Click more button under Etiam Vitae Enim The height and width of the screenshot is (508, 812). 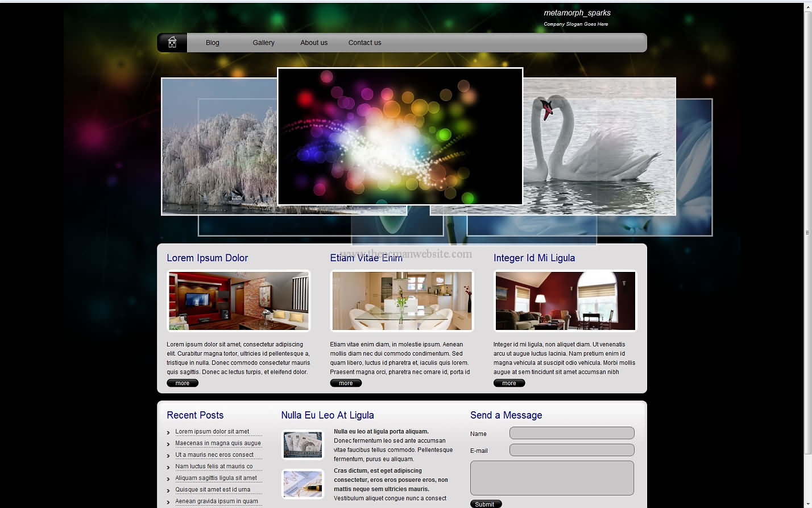pyautogui.click(x=346, y=383)
